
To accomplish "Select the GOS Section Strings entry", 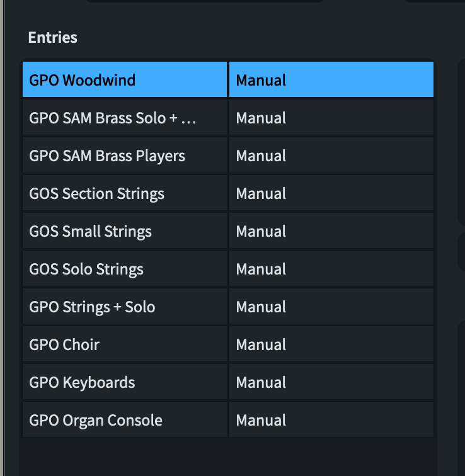I will point(124,193).
